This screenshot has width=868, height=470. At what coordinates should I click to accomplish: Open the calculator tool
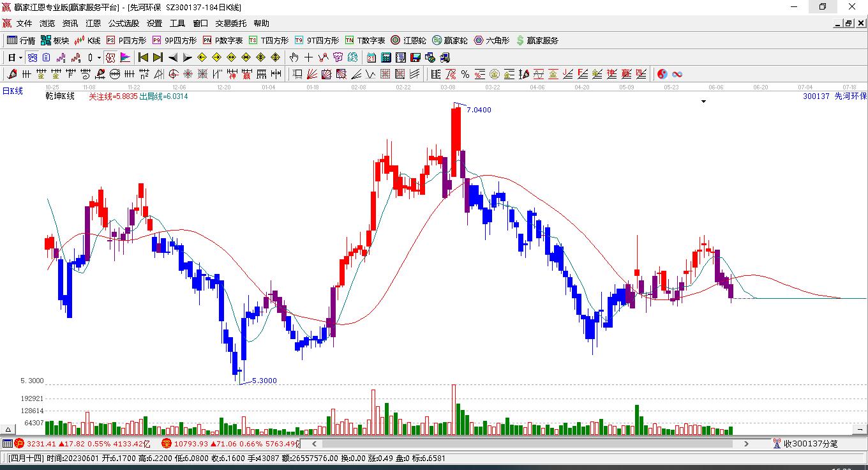coord(385,57)
